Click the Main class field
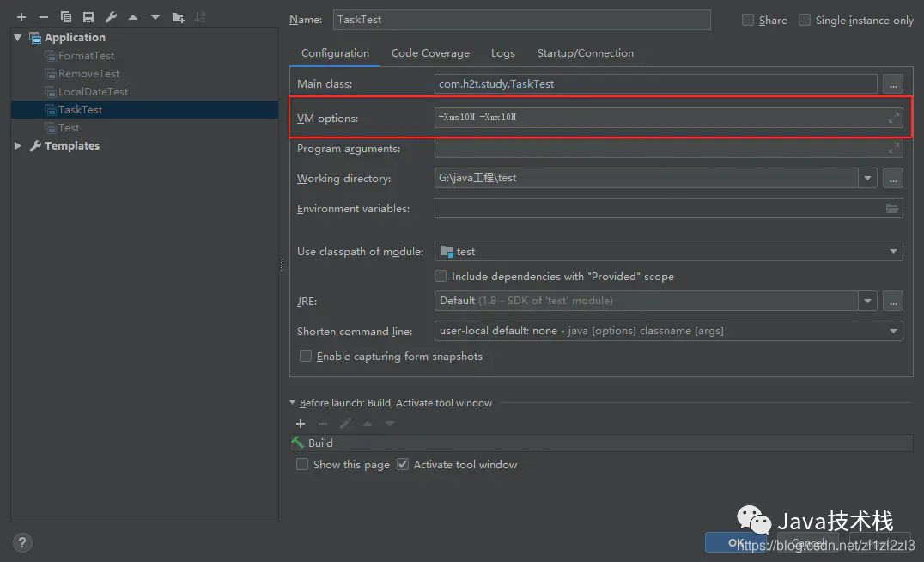This screenshot has height=562, width=924. (x=656, y=83)
